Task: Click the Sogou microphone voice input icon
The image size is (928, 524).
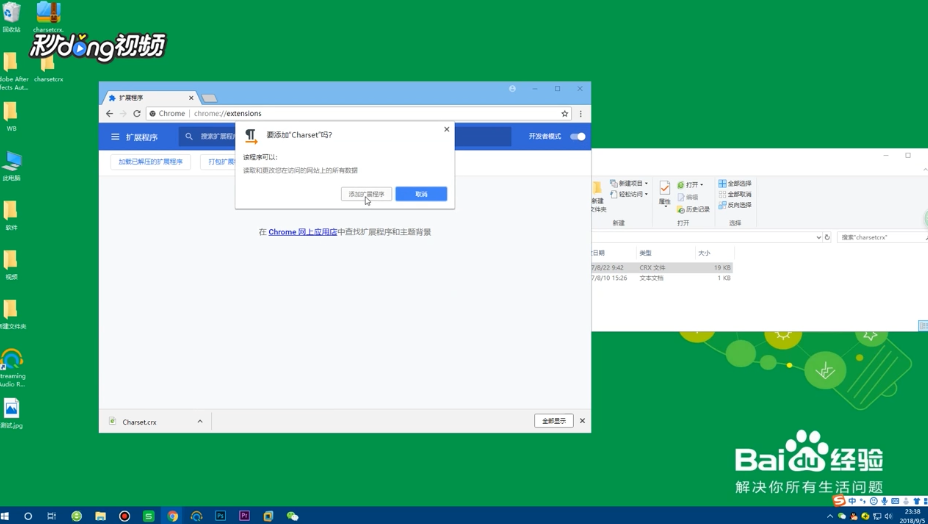Action: (884, 501)
